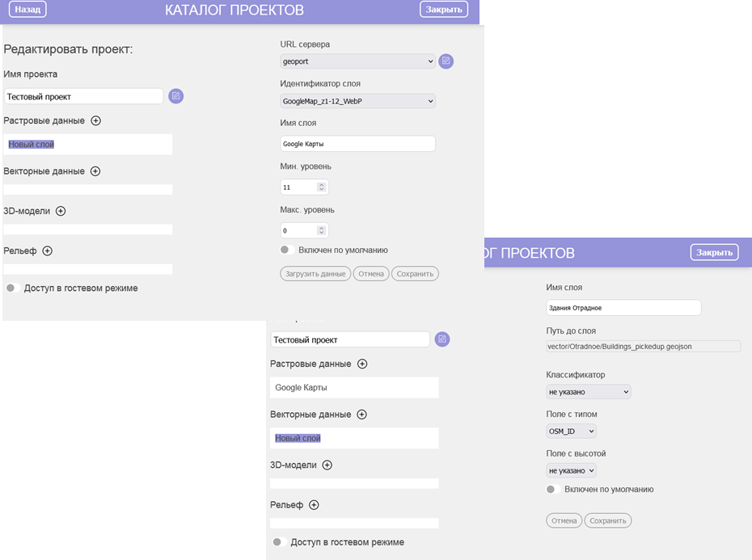This screenshot has height=560, width=752.
Task: Click edit icon next to top-left Тестовый проект field
Action: 176,96
